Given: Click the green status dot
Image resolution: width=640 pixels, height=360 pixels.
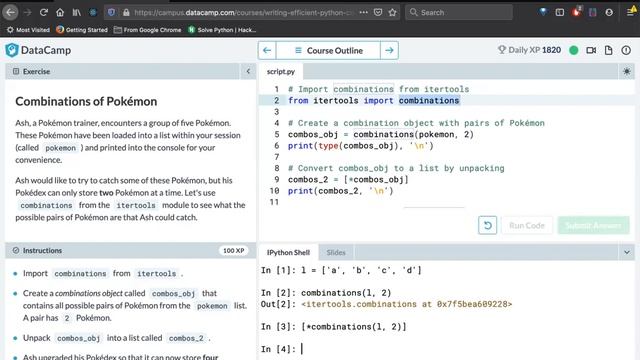Looking at the screenshot, I should [573, 50].
